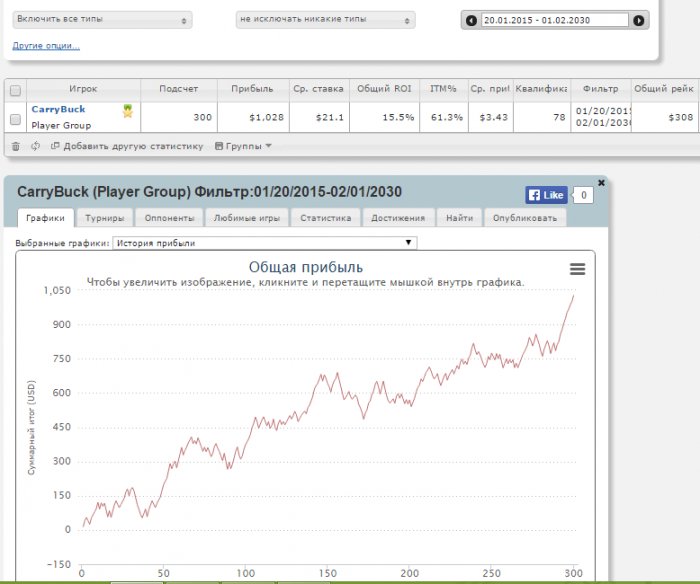Sort by the Ср. ставка column header

point(319,89)
